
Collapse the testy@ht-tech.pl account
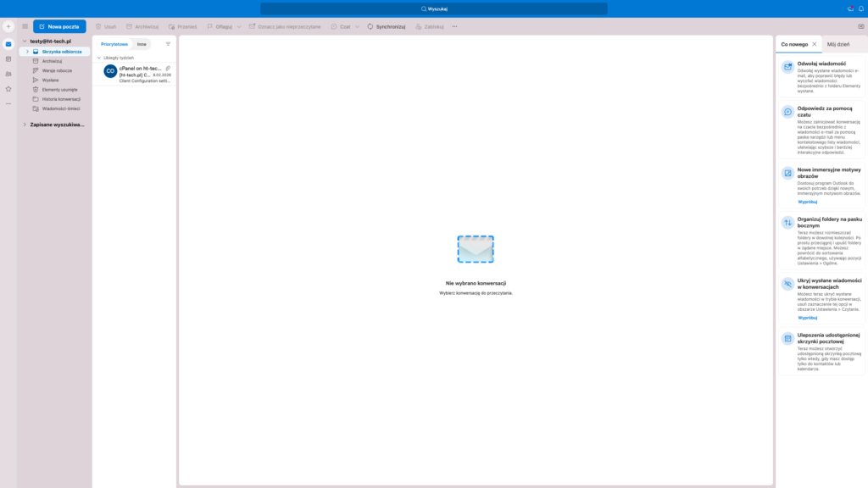coord(25,41)
